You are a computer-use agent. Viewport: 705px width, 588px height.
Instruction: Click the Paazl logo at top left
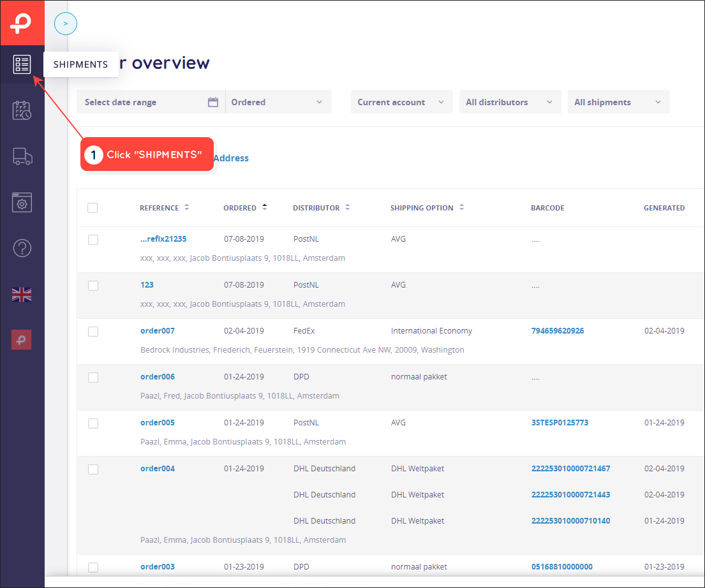point(22,23)
